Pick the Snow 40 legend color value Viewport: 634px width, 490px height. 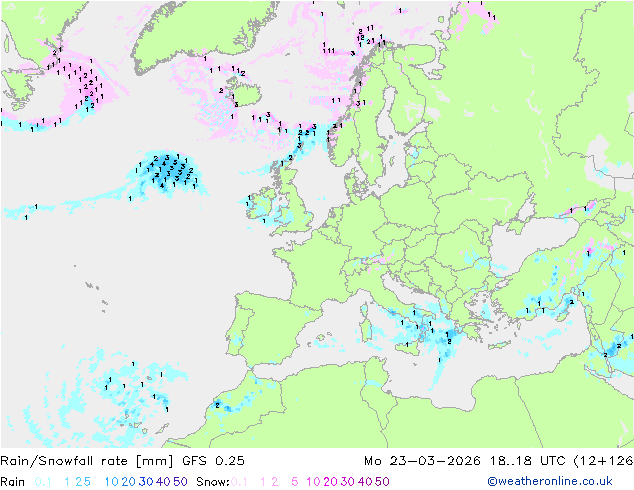[x=365, y=482]
